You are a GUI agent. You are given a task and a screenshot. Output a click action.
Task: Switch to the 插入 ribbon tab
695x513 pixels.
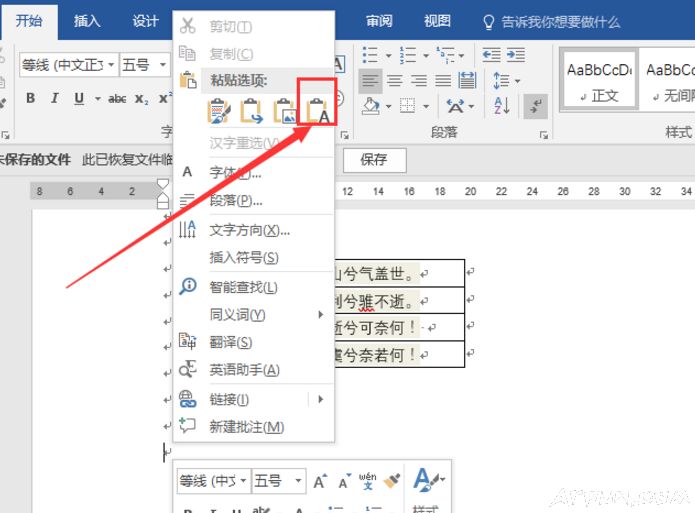[x=87, y=21]
